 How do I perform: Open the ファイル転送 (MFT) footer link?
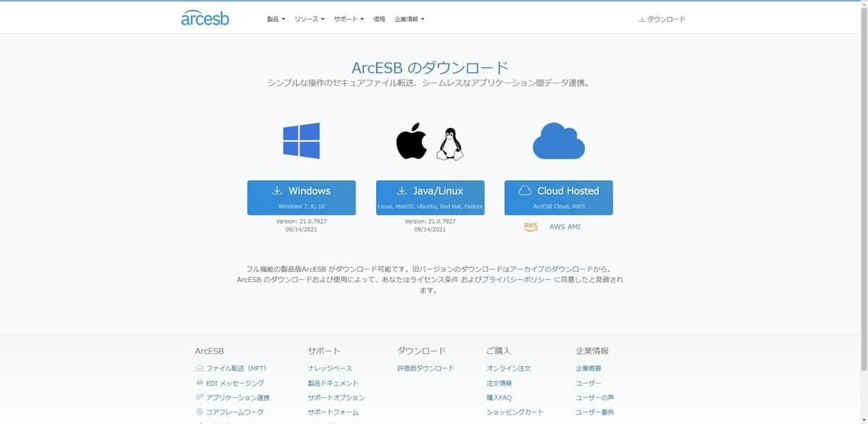tap(237, 368)
